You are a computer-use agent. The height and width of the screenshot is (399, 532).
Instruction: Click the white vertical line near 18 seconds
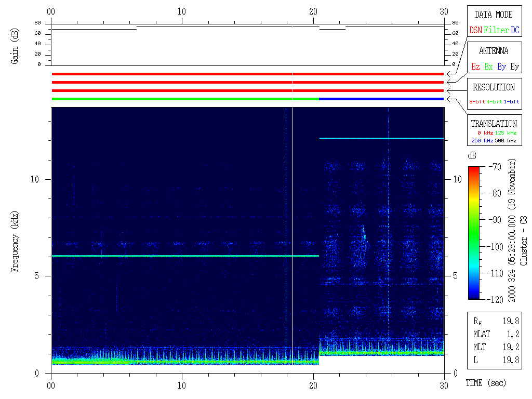click(292, 208)
